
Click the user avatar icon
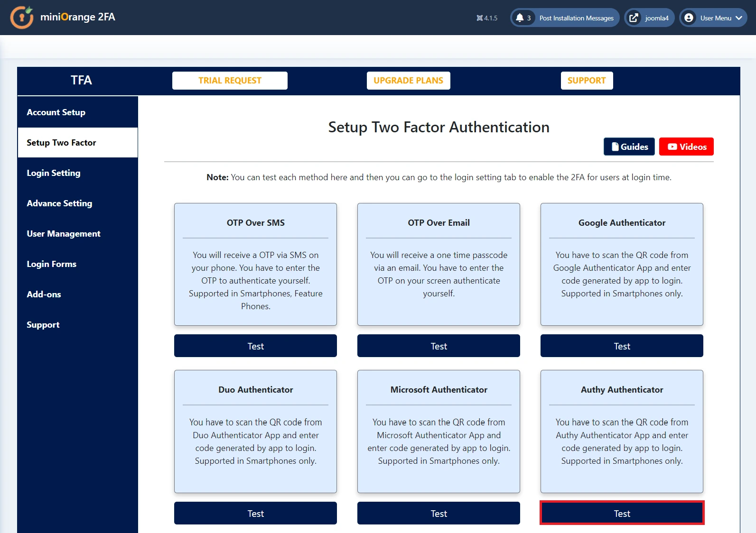coord(689,18)
